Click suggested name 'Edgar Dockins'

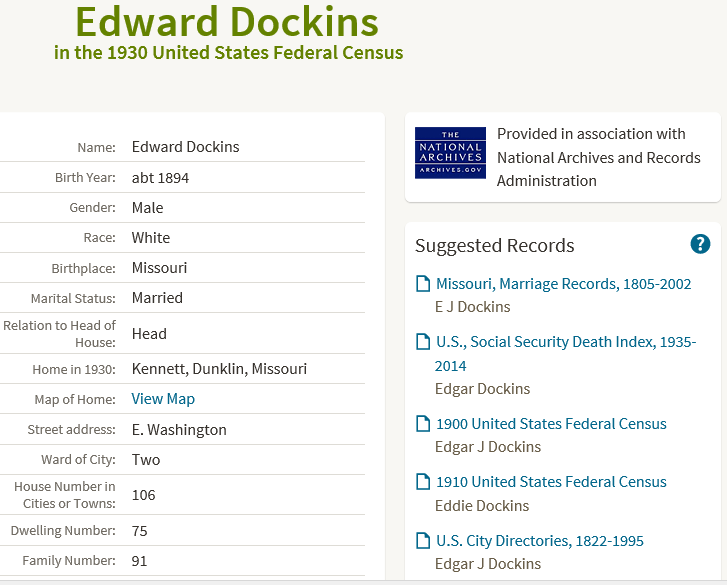482,389
